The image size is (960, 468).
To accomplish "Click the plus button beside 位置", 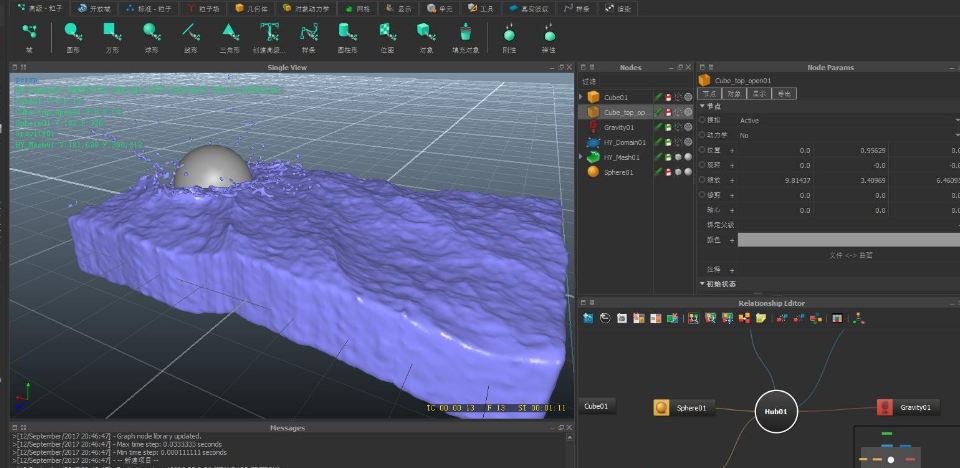I will 732,150.
